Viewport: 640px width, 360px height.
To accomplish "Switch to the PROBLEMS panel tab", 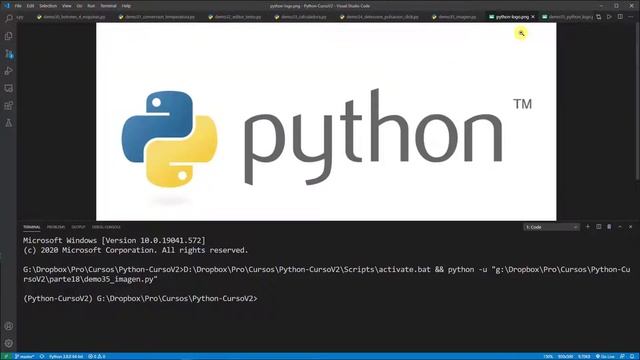I will 56,227.
